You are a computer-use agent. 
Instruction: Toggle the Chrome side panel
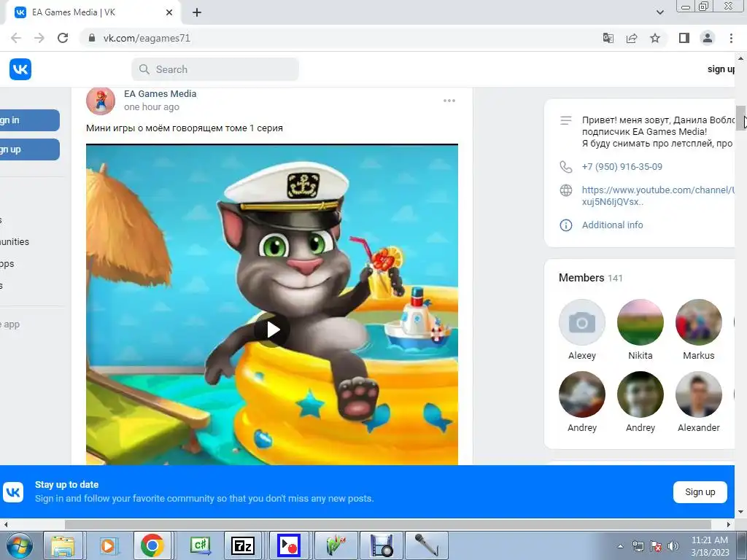[x=684, y=38]
